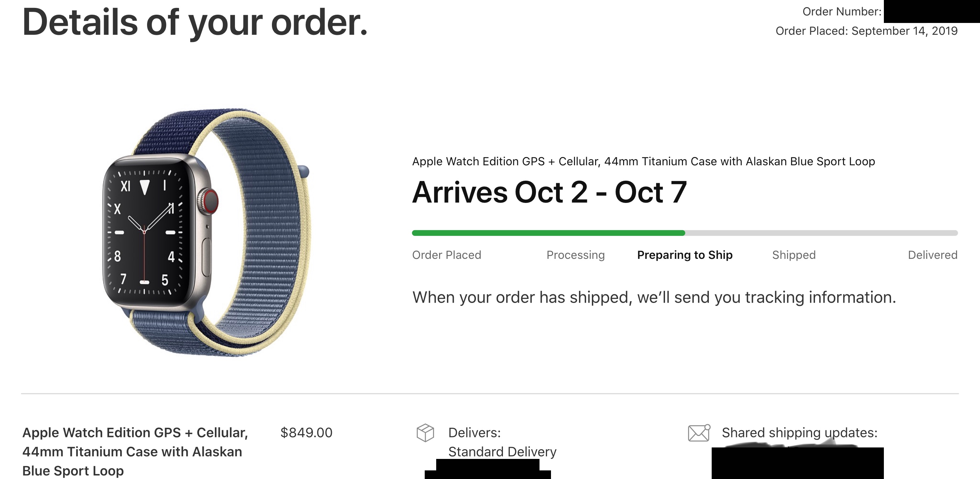Screen dimensions: 980x479
Task: Click the Arrives Oct 2 - Oct 7 heading
Action: click(549, 193)
